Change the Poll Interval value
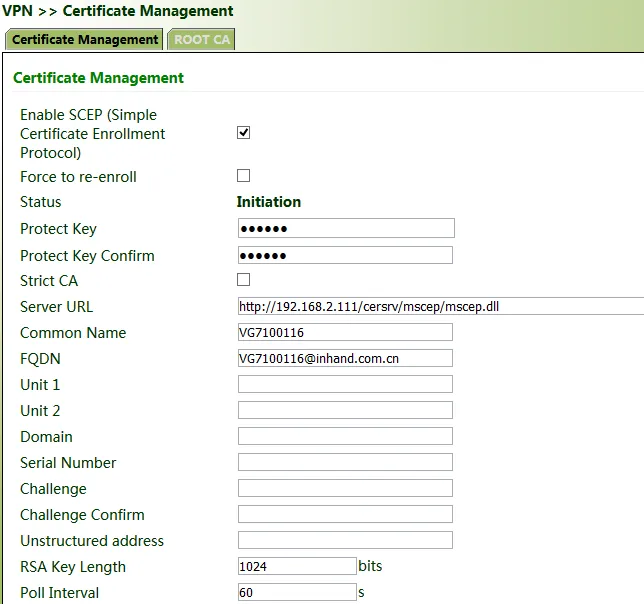Image resolution: width=644 pixels, height=604 pixels. 297,592
